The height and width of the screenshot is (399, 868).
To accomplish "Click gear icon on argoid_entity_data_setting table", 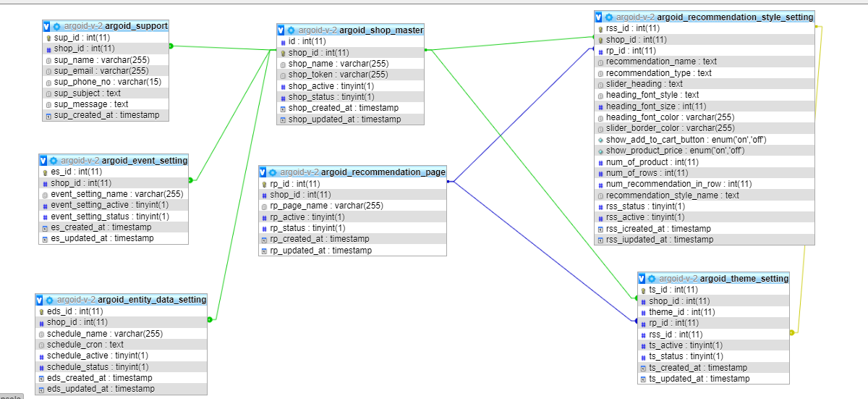I will click(x=49, y=300).
